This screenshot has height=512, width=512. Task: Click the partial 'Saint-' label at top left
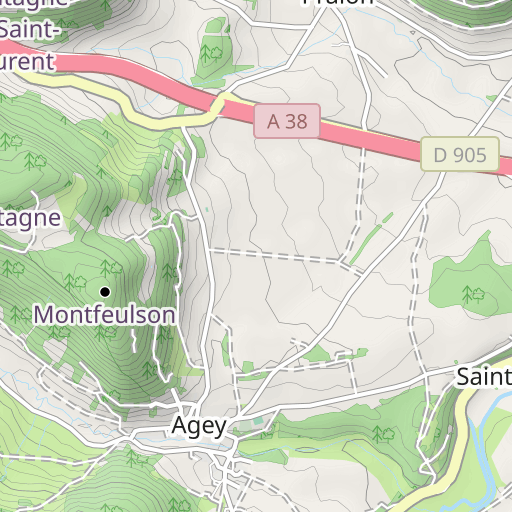click(x=30, y=29)
